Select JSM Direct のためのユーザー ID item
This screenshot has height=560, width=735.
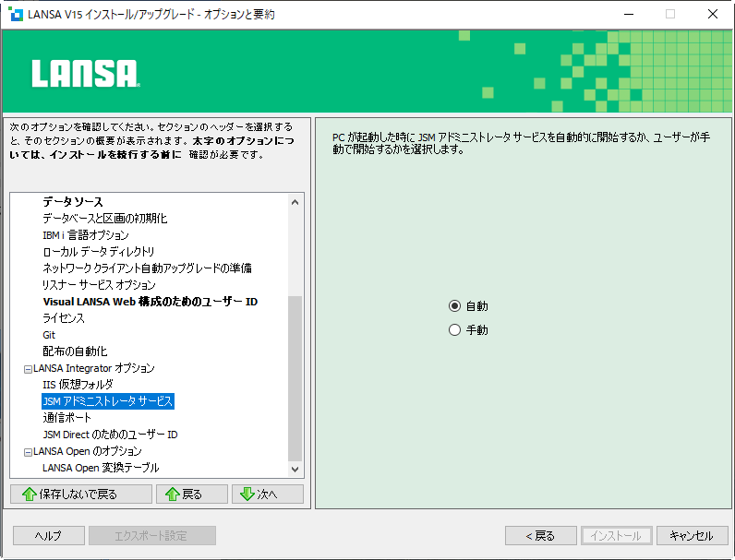point(110,435)
